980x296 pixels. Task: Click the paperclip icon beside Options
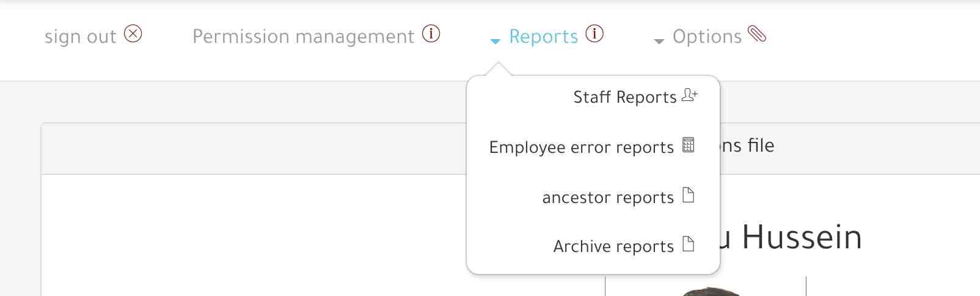[757, 34]
